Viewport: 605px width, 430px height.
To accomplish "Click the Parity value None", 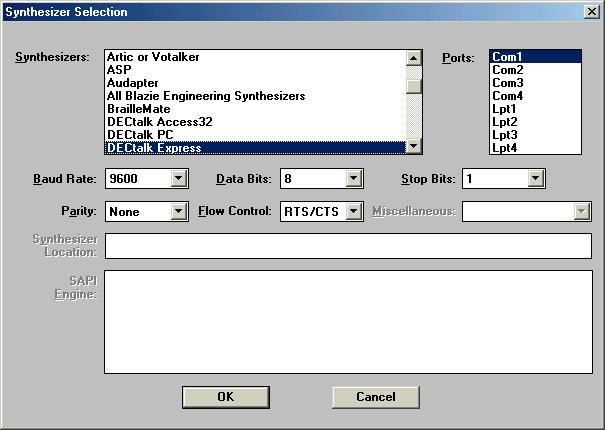I will tap(124, 212).
